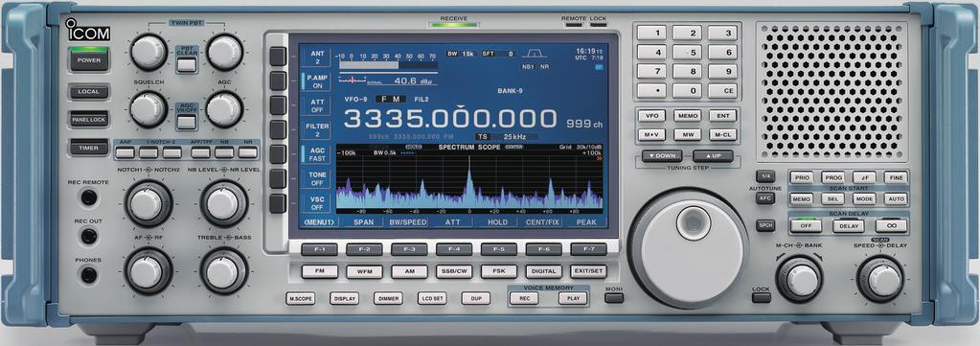Push the green-lit POWER button
The width and height of the screenshot is (980, 346).
pyautogui.click(x=89, y=60)
